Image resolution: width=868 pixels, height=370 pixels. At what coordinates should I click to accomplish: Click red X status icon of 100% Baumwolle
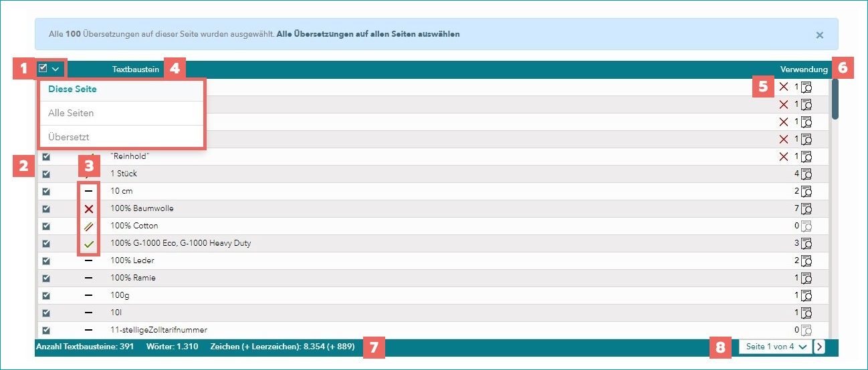[89, 208]
